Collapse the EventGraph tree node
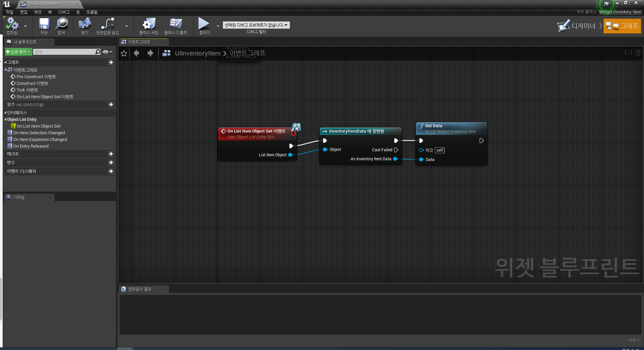This screenshot has width=644, height=350. (5, 69)
